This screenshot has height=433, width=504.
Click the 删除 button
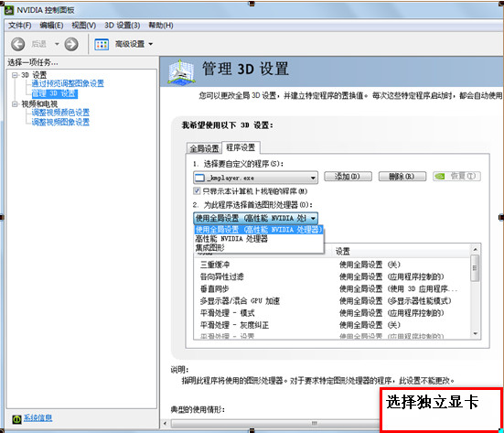[402, 177]
